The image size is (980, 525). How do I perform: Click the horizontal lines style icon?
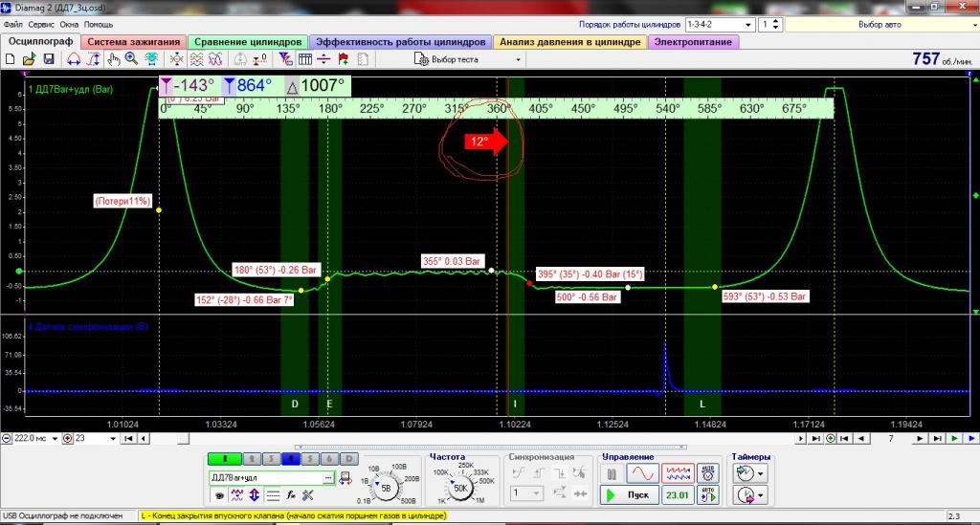pyautogui.click(x=273, y=495)
